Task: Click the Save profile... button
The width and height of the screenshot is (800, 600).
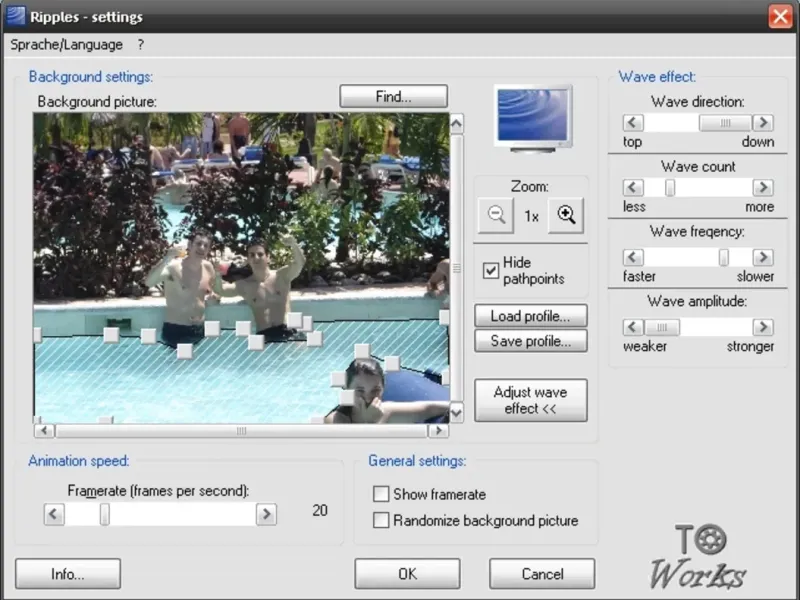Action: [531, 341]
